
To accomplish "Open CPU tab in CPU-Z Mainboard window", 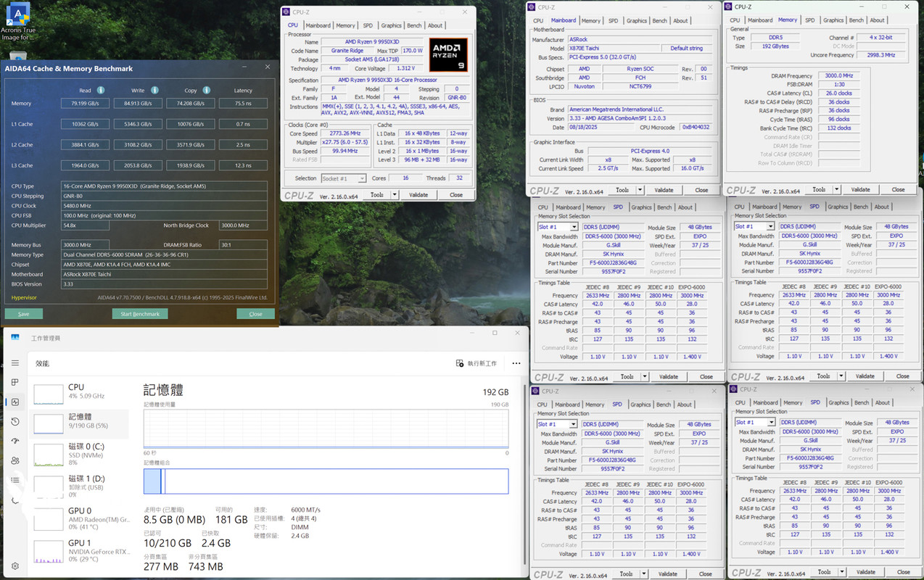I will (x=538, y=20).
